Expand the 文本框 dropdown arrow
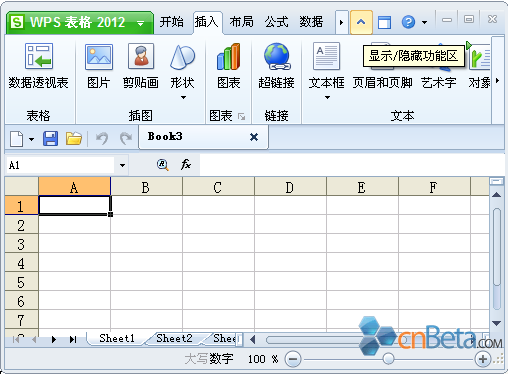The image size is (508, 374). pos(327,97)
